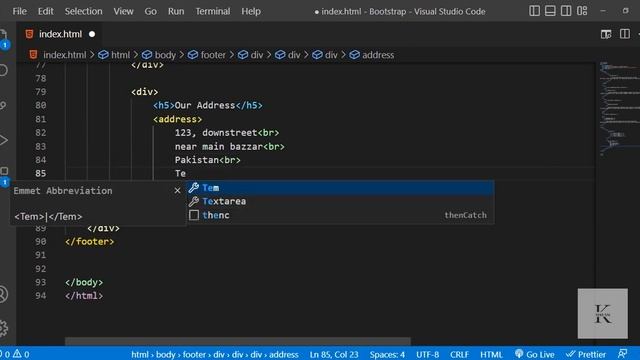The height and width of the screenshot is (360, 640).
Task: Click the closing footer tag on line 90
Action: [89, 242]
